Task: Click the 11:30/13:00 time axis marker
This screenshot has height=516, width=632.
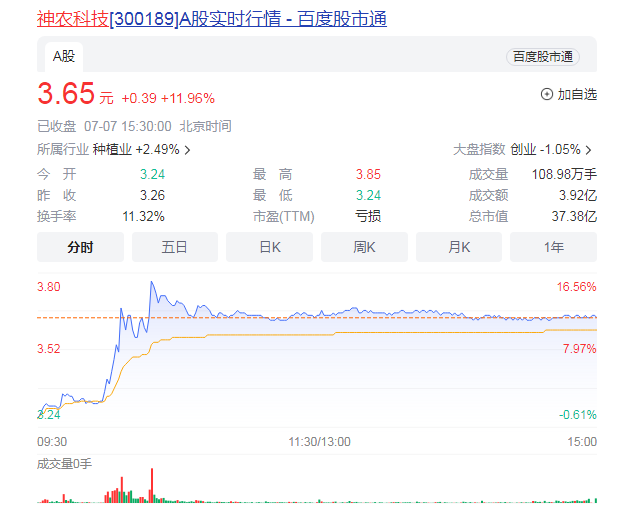Action: [x=319, y=442]
